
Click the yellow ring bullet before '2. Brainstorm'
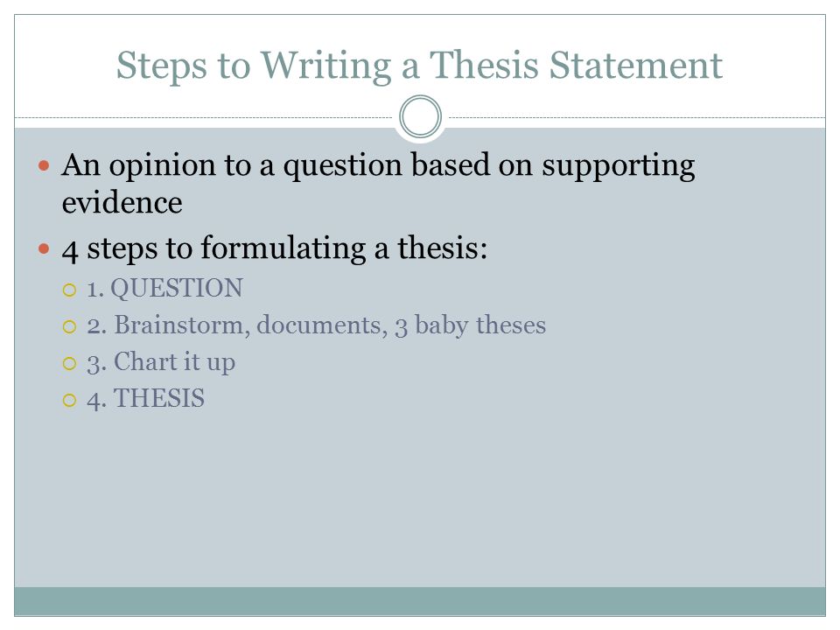pos(70,326)
